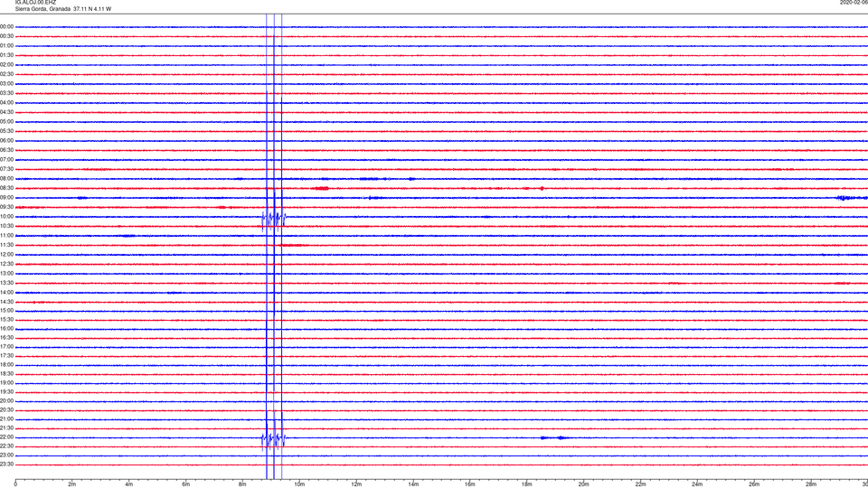Screen dimensions: 868x488
Task: Click the 8m tick on the bottom axis
Action: [x=242, y=484]
